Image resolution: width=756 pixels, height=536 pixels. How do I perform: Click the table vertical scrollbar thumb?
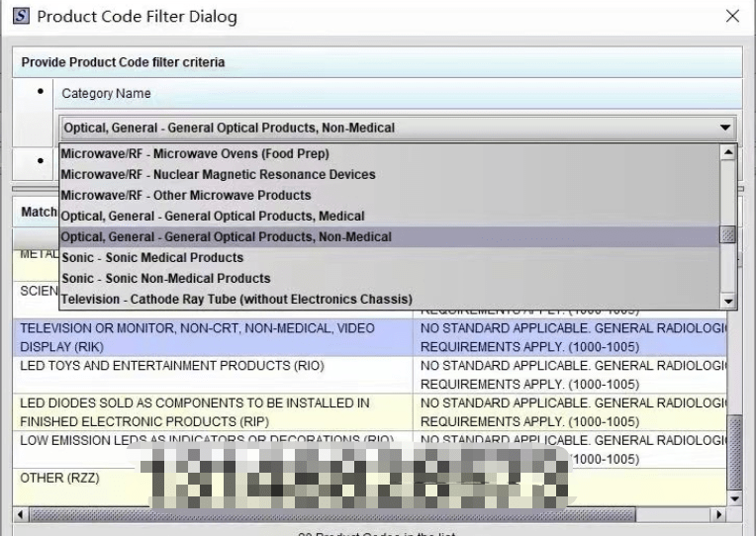pyautogui.click(x=735, y=453)
